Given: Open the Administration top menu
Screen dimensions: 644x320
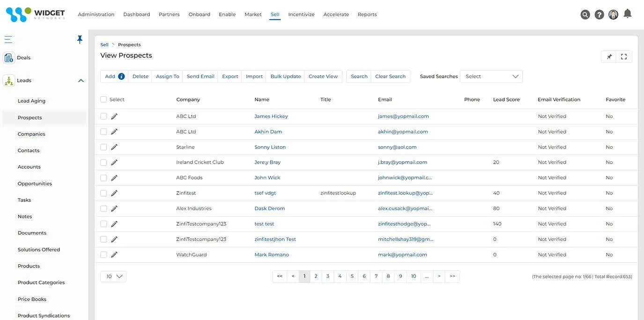Looking at the screenshot, I should [x=96, y=15].
